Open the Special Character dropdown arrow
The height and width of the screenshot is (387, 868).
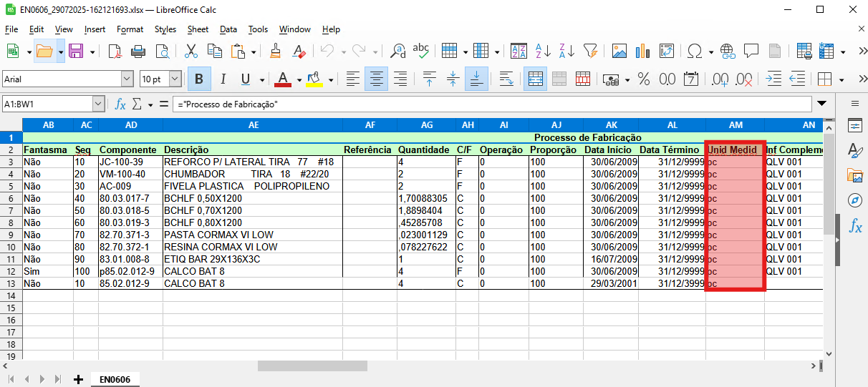711,52
